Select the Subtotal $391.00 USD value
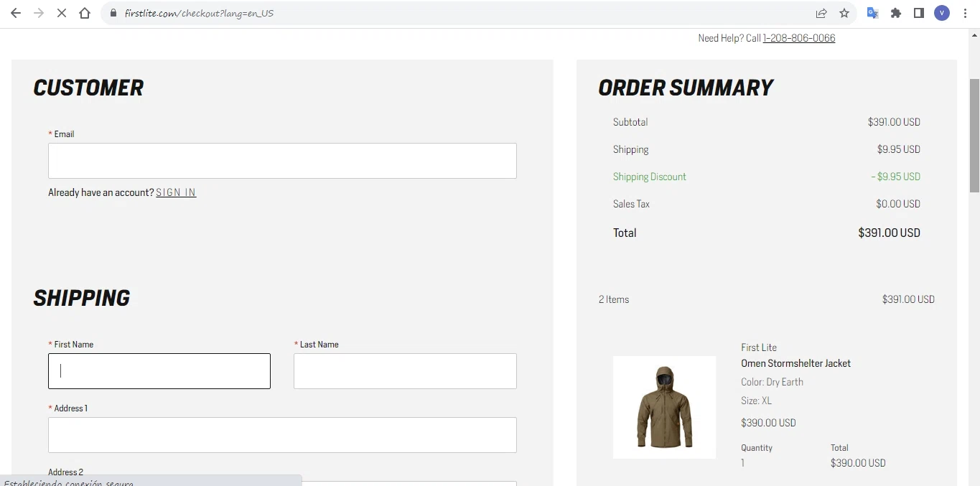This screenshot has height=486, width=980. coord(894,122)
